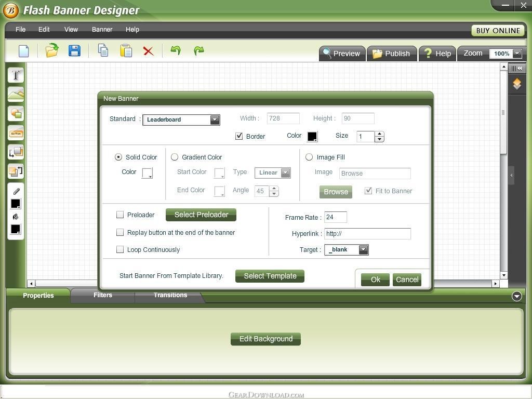Screen dimensions: 532x399
Task: Confirm the New Banner dialog with Ok
Action: [x=375, y=280]
